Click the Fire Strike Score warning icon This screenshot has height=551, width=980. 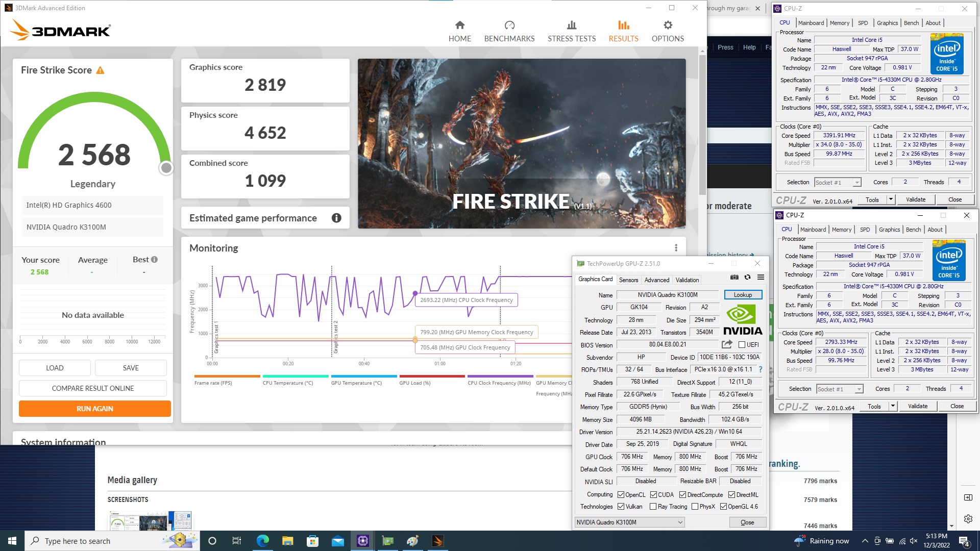[100, 70]
